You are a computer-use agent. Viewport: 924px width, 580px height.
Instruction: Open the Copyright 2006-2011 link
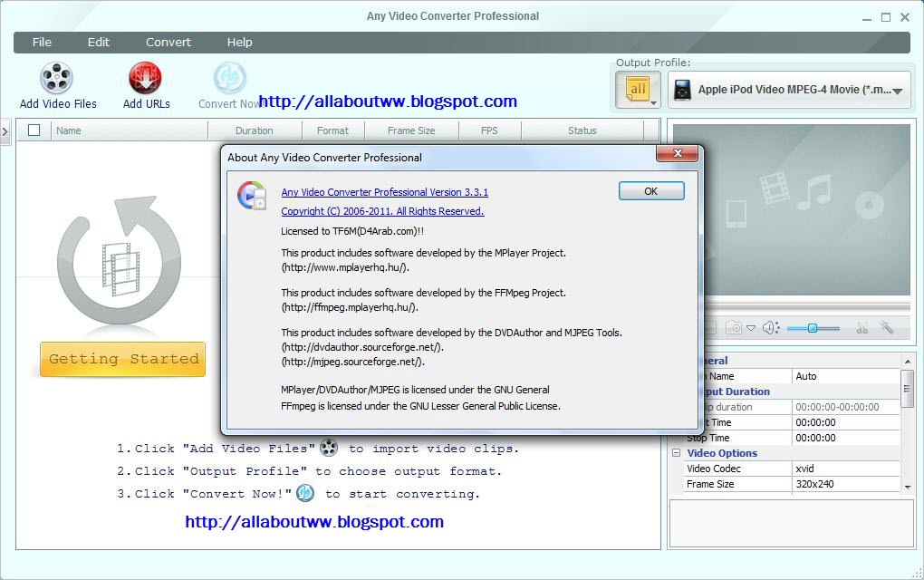382,211
